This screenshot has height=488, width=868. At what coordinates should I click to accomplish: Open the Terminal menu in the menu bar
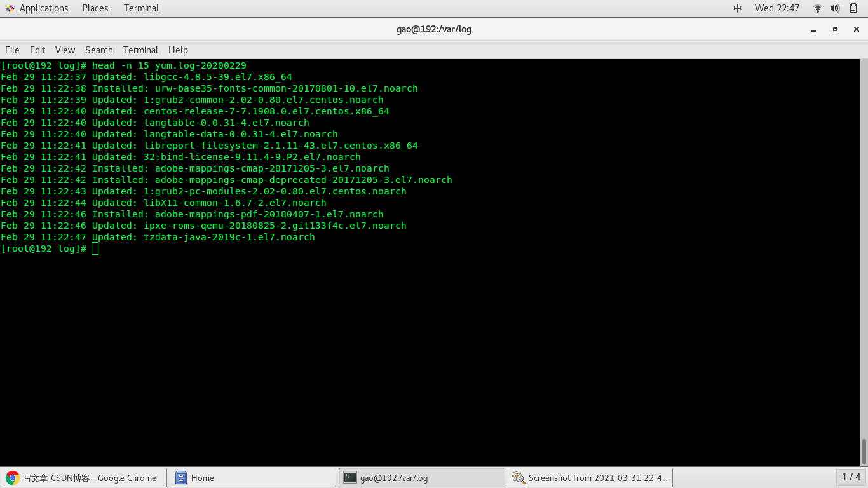pyautogui.click(x=140, y=50)
